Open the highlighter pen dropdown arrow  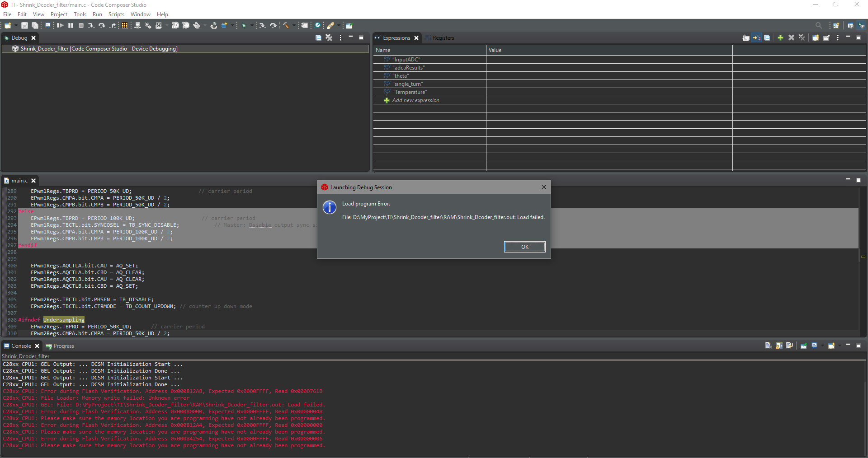click(x=339, y=26)
